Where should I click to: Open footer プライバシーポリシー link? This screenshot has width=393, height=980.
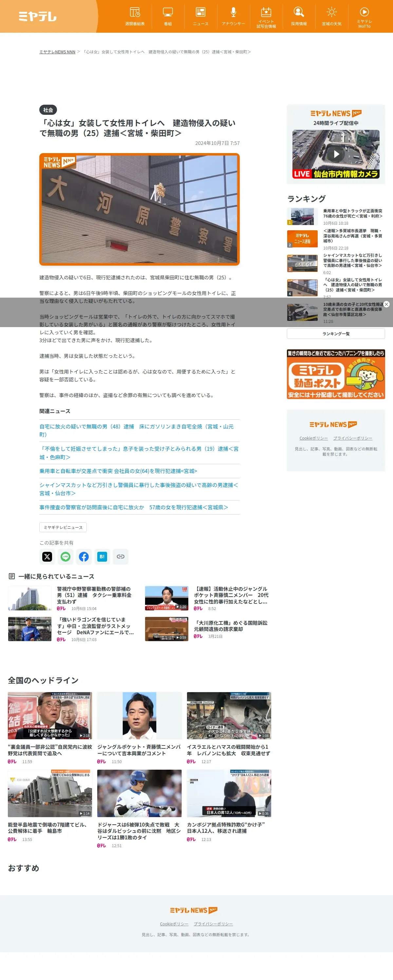point(213,924)
